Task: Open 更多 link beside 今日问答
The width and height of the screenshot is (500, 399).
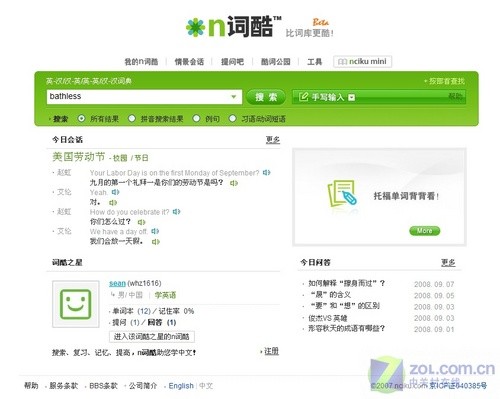Action: click(x=448, y=263)
